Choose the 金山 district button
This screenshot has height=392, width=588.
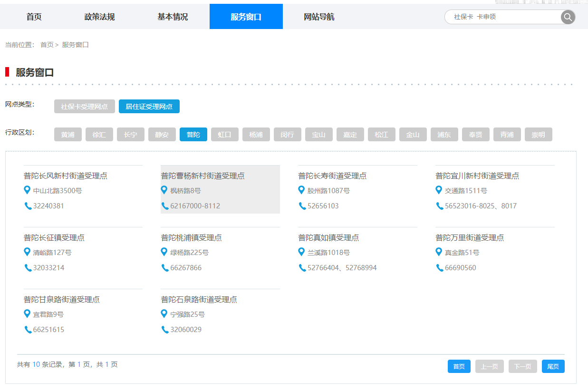coord(413,135)
